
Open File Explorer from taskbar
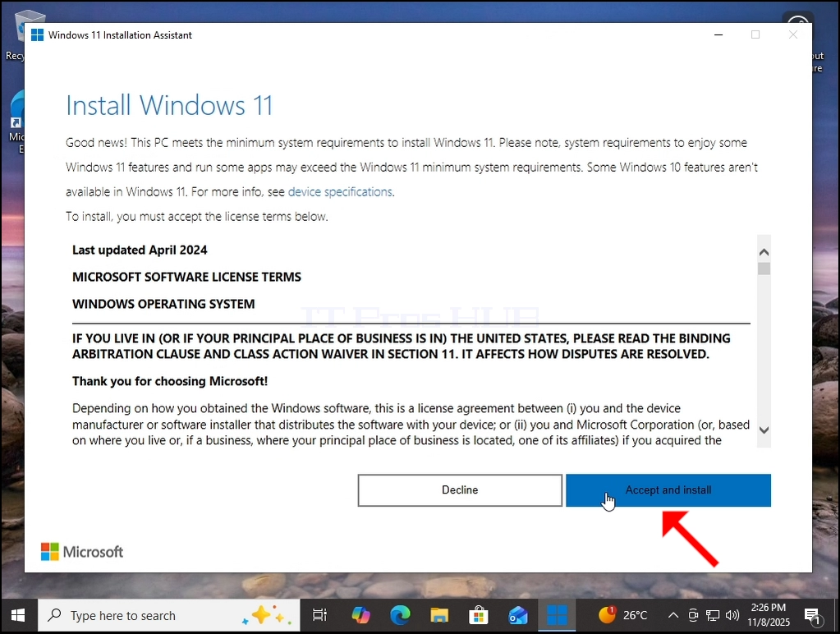click(x=439, y=616)
